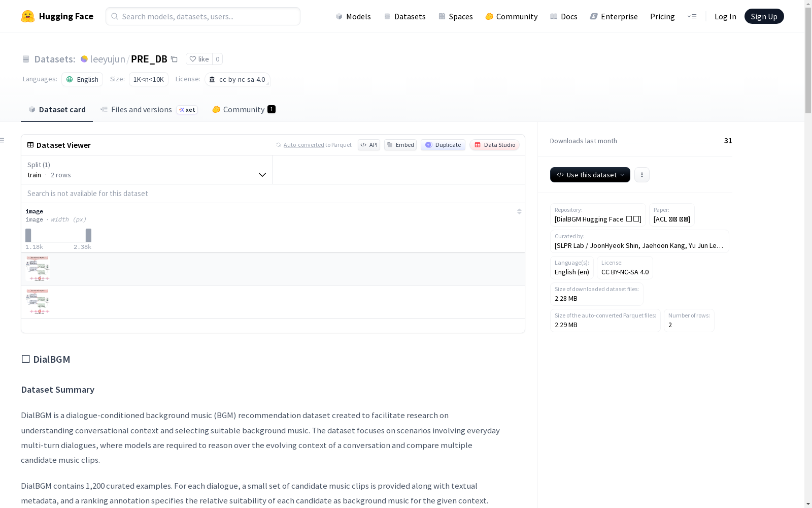Open the leeyujun profile link
Image resolution: width=812 pixels, height=508 pixels.
click(x=108, y=59)
